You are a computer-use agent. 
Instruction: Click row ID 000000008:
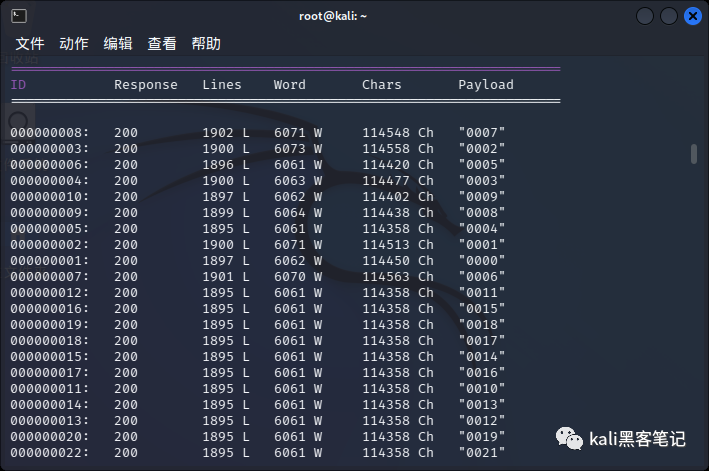coord(50,132)
